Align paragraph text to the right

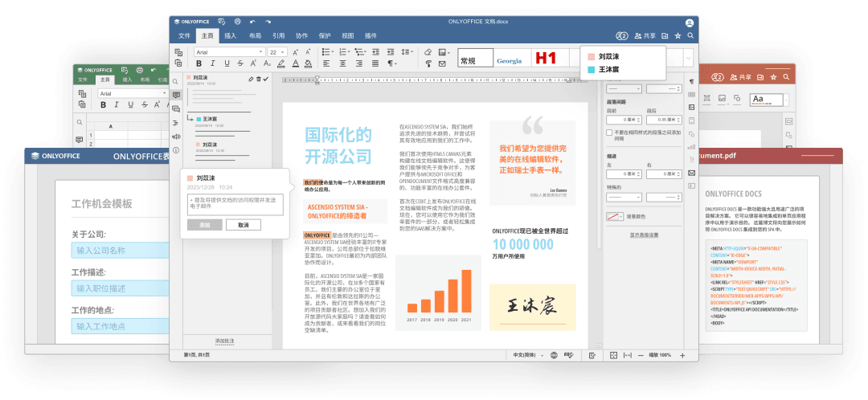click(359, 63)
